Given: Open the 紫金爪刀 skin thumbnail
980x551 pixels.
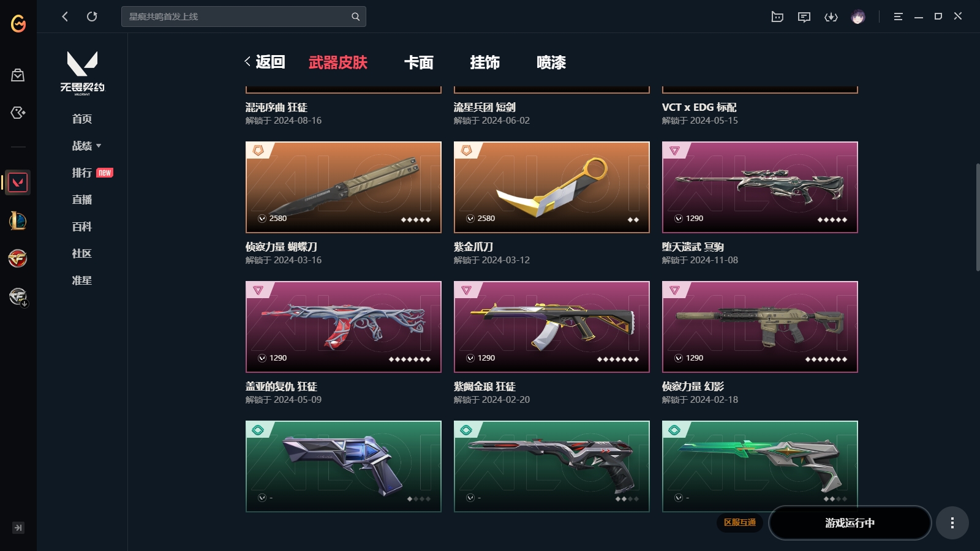Looking at the screenshot, I should click(551, 187).
